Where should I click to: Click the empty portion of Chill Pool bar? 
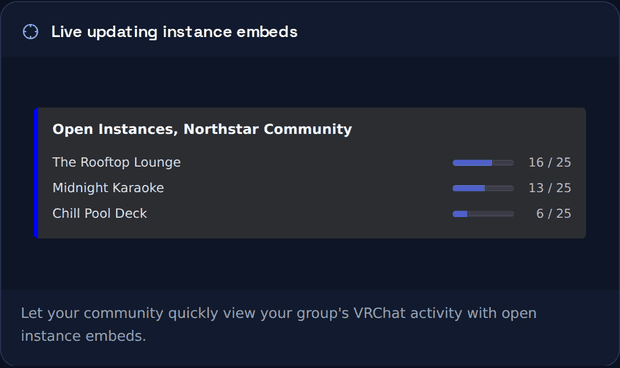(x=491, y=214)
